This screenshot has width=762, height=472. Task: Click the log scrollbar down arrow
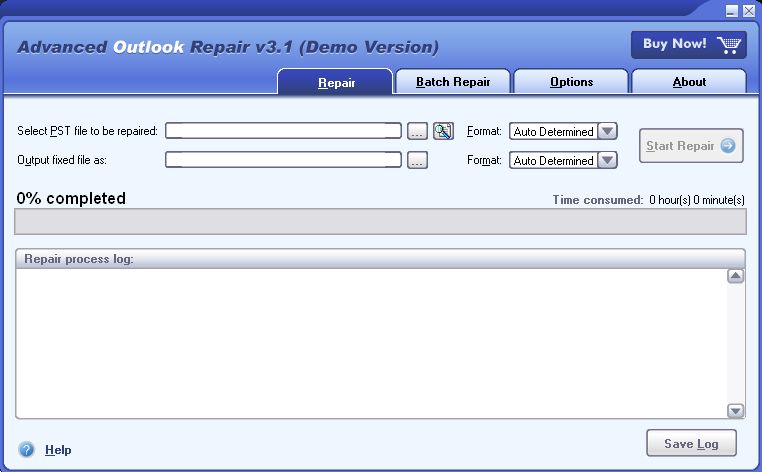pos(735,411)
